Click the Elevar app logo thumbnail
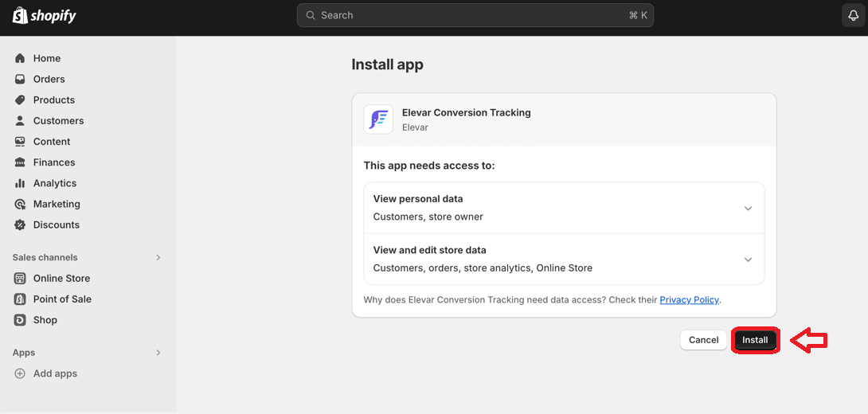868x414 pixels. click(378, 119)
